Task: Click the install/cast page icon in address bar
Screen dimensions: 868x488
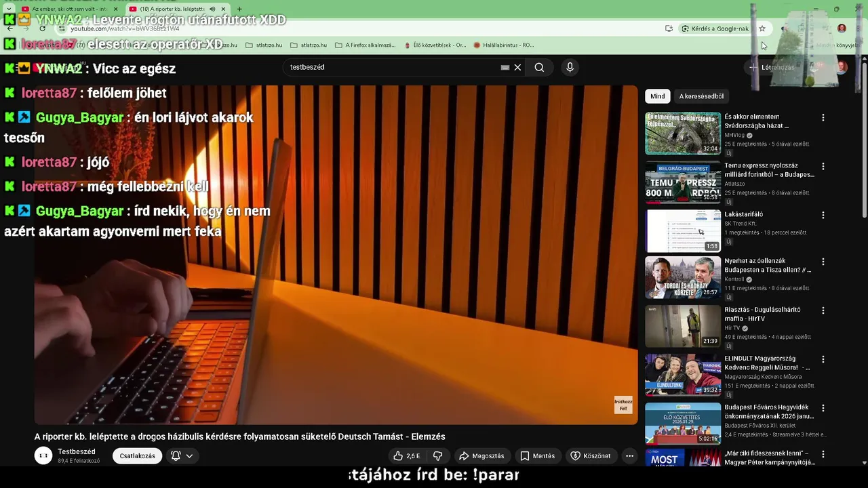Action: coord(669,28)
